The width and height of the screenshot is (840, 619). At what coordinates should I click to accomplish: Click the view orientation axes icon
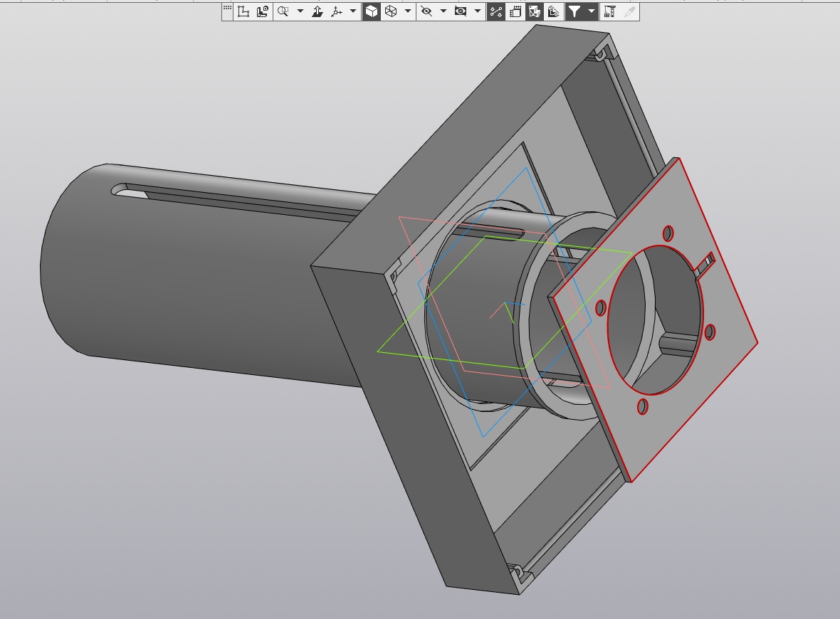pyautogui.click(x=337, y=11)
